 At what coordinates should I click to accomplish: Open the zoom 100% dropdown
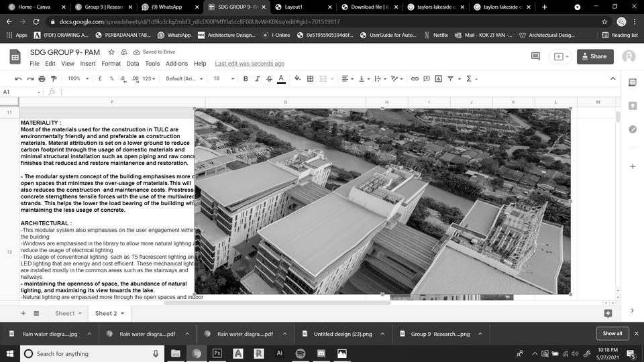click(78, 78)
